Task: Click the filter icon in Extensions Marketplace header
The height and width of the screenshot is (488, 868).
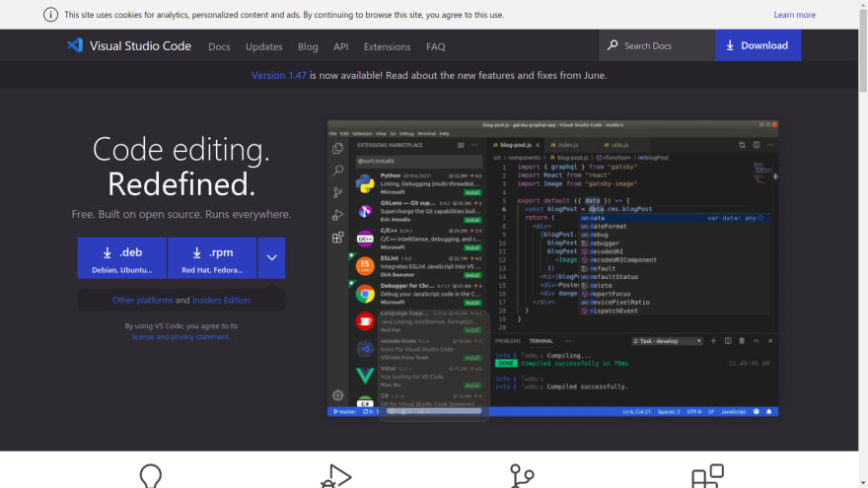Action: [x=461, y=145]
